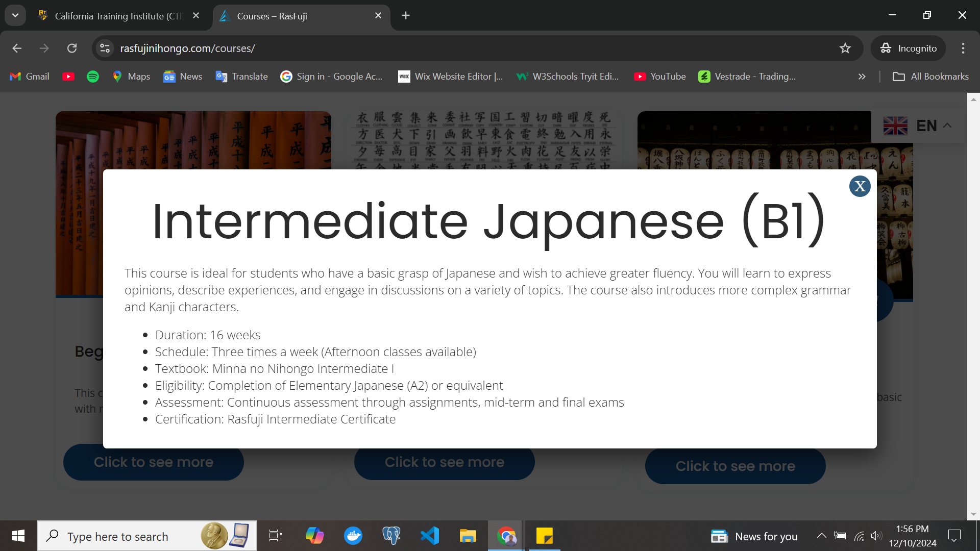Go back to the previous page
Viewport: 980px width, 551px height.
pyautogui.click(x=17, y=48)
